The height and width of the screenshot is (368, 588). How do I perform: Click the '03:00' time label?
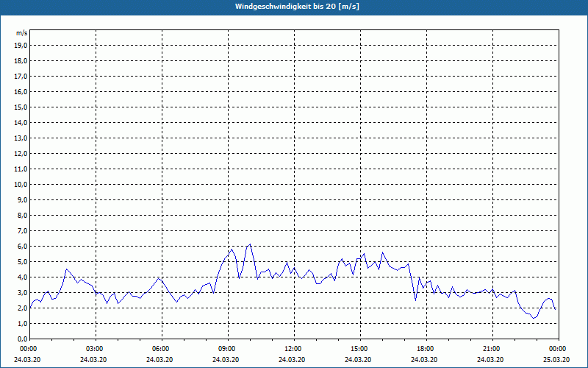point(96,349)
